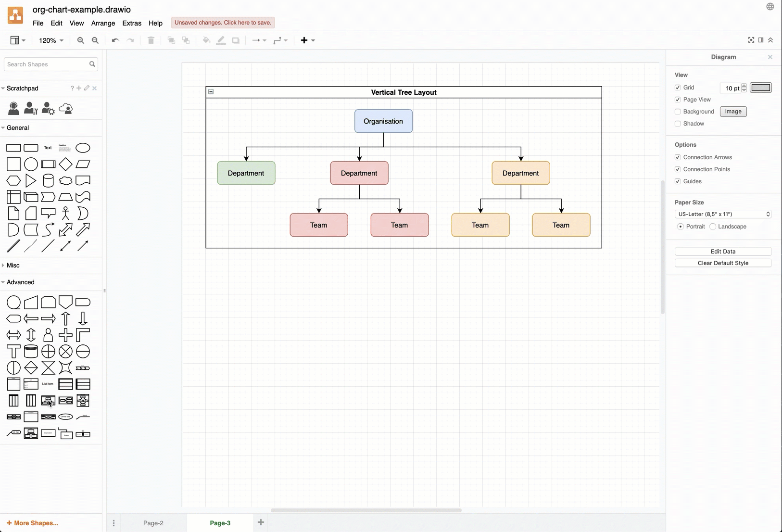Open the Extras menu
The image size is (782, 532).
point(132,23)
